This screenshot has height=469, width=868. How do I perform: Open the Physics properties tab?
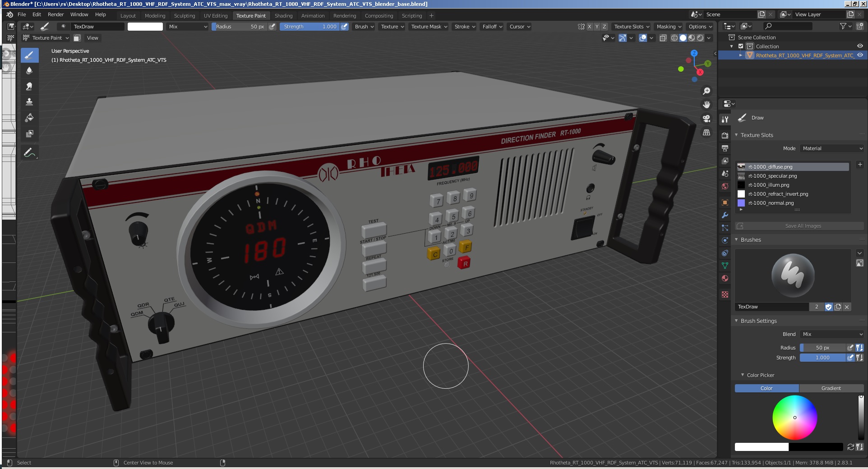coord(725,240)
